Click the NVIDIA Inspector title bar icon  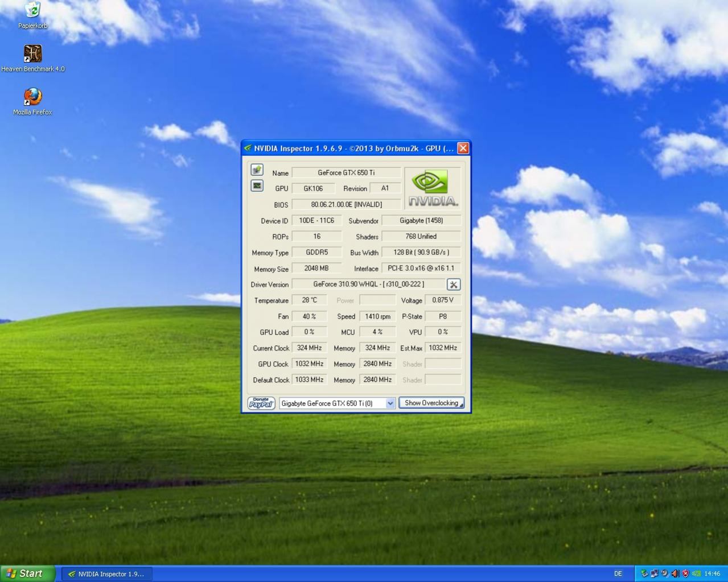coord(248,148)
